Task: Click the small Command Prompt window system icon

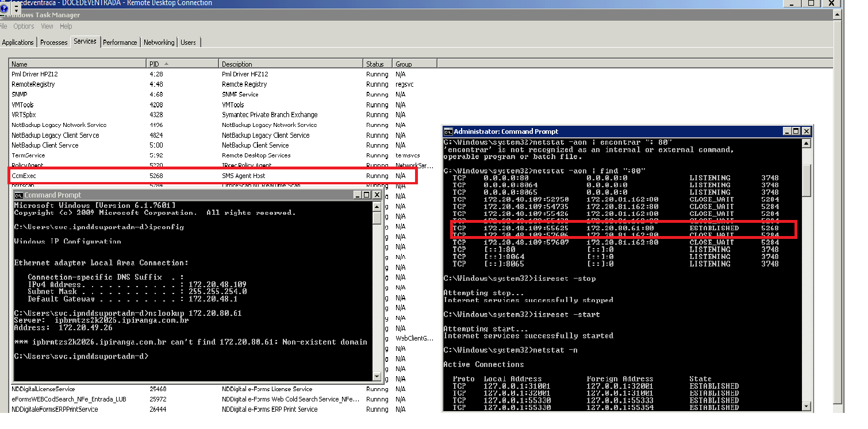Action: click(18, 195)
